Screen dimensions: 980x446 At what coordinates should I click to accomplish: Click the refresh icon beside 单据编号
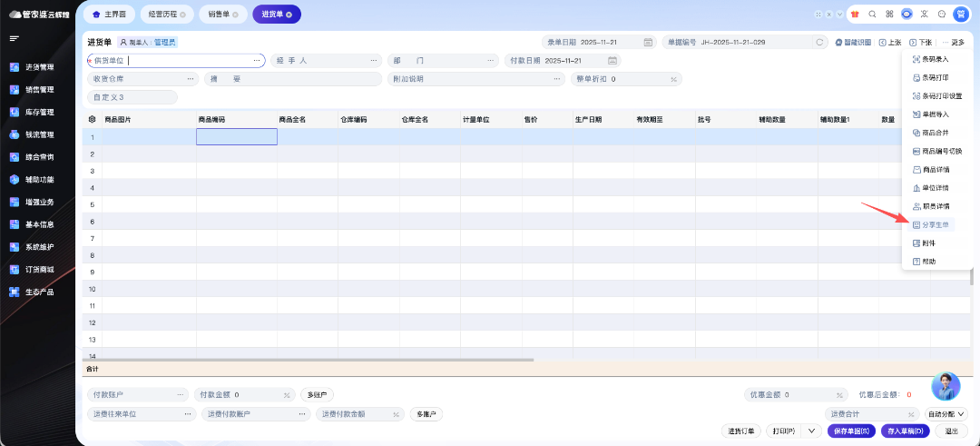[x=819, y=43]
